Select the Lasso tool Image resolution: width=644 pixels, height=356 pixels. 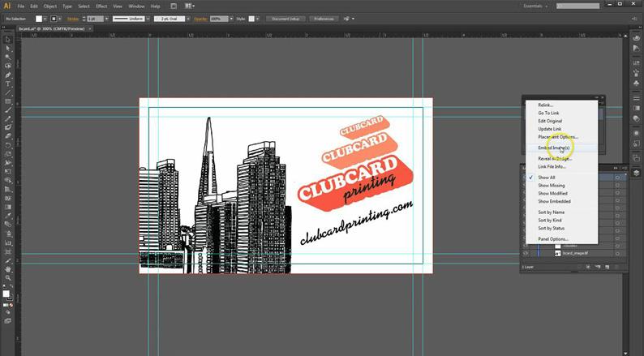point(8,66)
